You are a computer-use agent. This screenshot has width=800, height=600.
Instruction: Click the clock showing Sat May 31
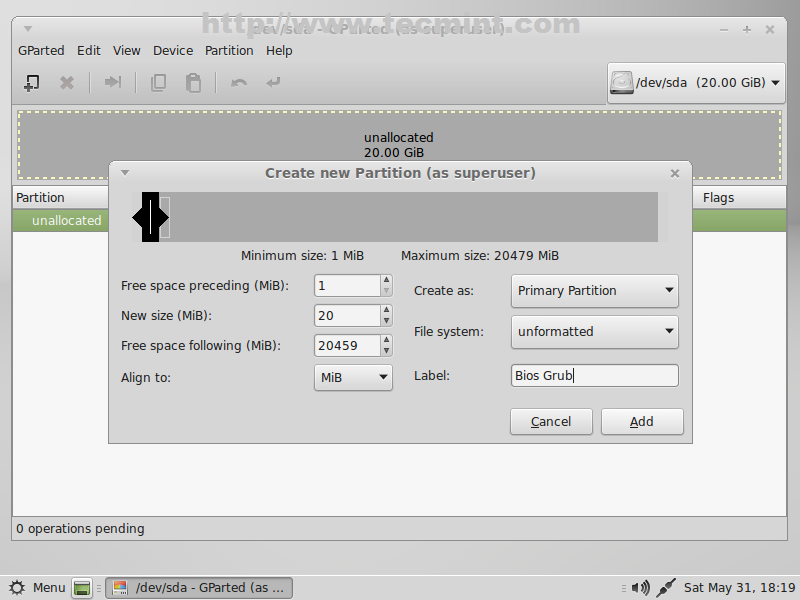click(739, 588)
